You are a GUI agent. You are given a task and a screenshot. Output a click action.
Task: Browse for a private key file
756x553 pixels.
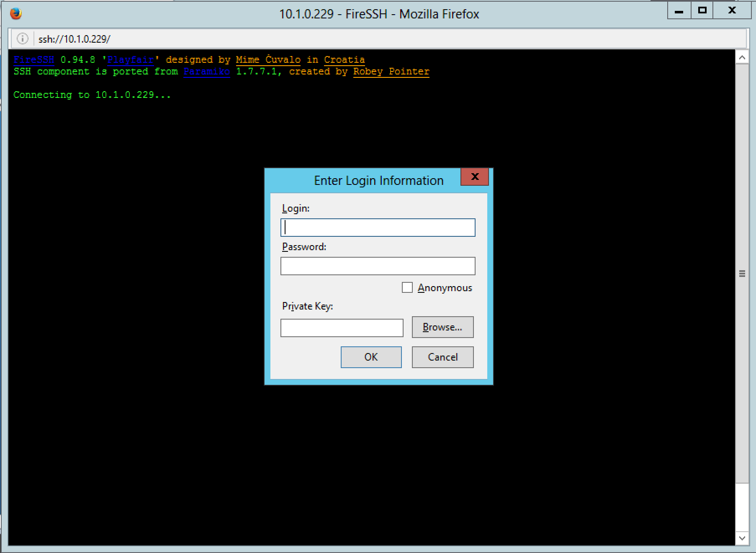442,327
